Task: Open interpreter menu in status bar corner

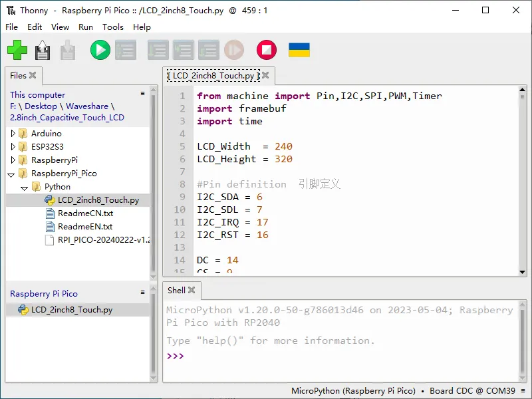Action: (x=523, y=391)
